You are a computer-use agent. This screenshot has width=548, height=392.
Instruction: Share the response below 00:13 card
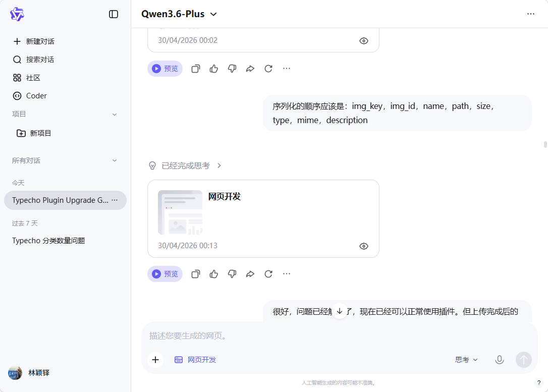tap(250, 274)
